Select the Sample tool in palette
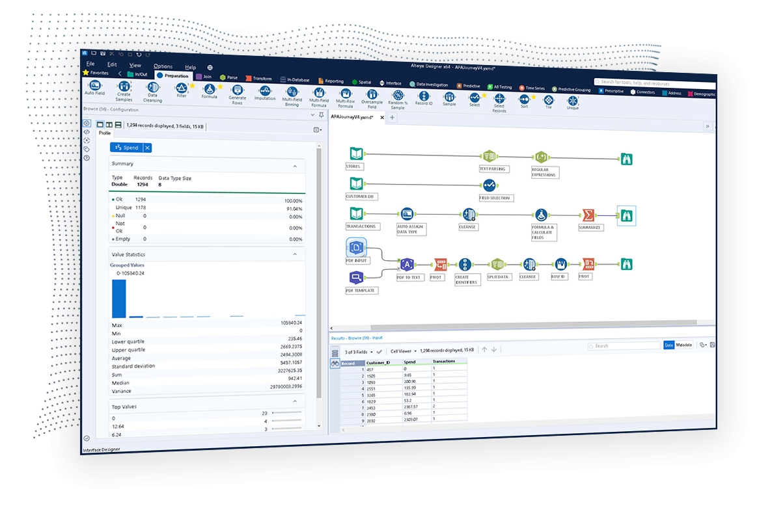The width and height of the screenshot is (757, 532). (449, 100)
